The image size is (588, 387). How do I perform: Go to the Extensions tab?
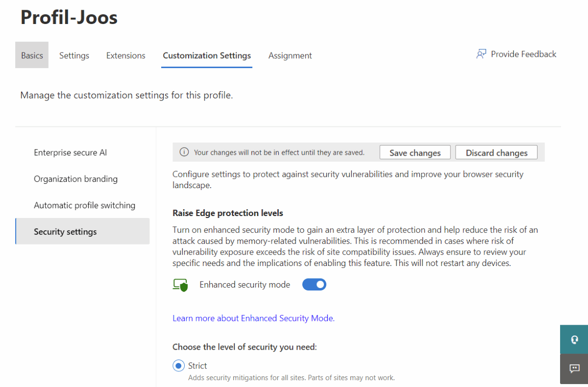pyautogui.click(x=126, y=55)
